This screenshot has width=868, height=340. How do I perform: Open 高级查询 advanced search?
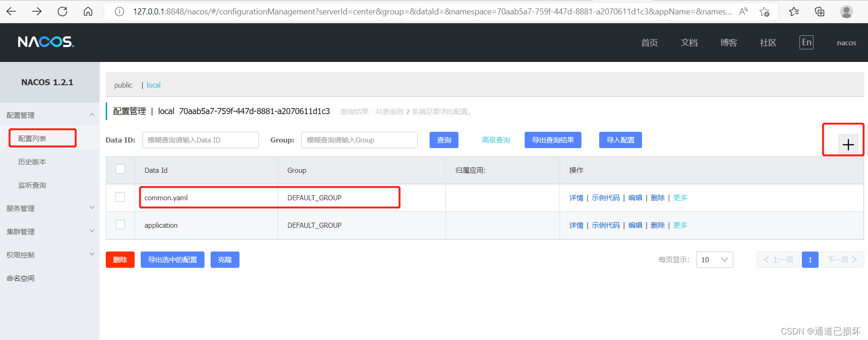point(496,140)
